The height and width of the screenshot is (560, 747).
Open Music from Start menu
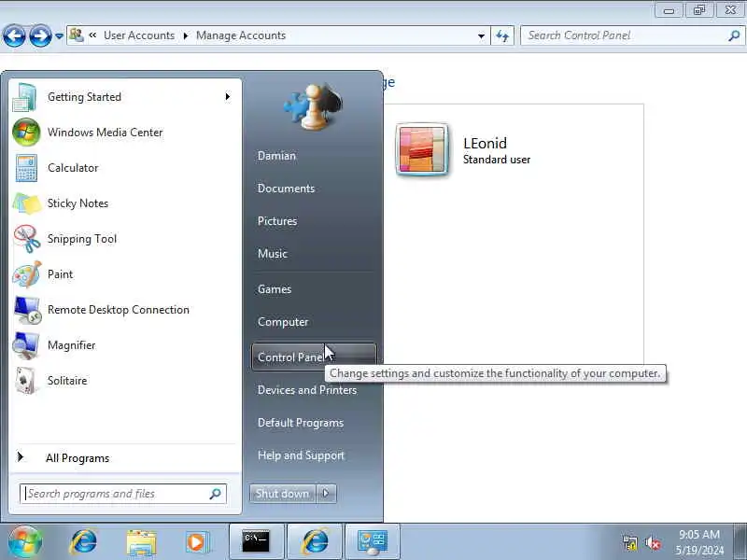pyautogui.click(x=273, y=254)
